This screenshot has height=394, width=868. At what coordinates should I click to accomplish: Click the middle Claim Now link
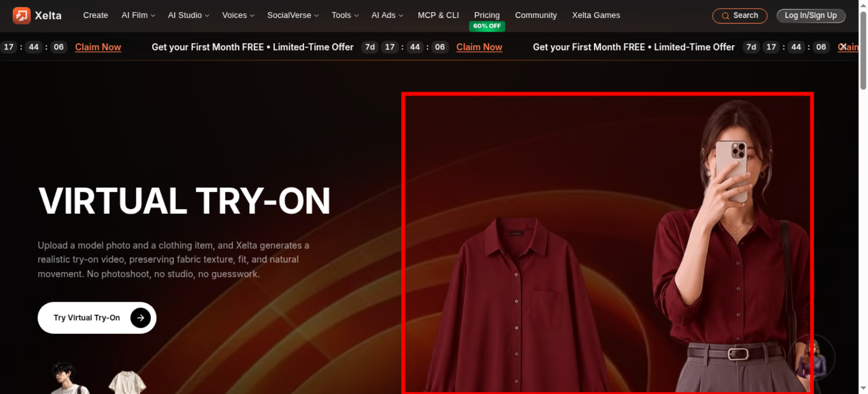[479, 47]
